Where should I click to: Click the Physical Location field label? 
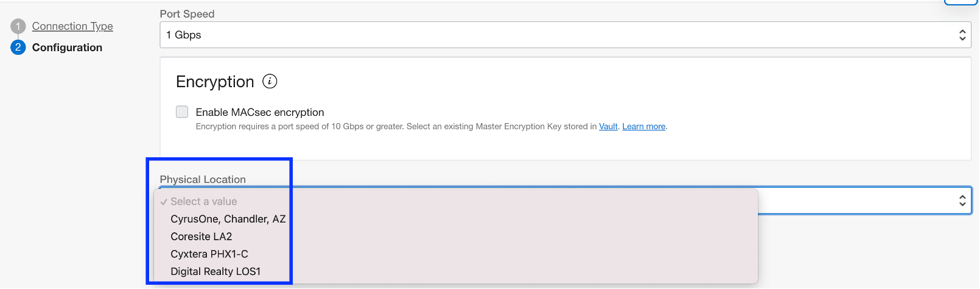tap(203, 179)
